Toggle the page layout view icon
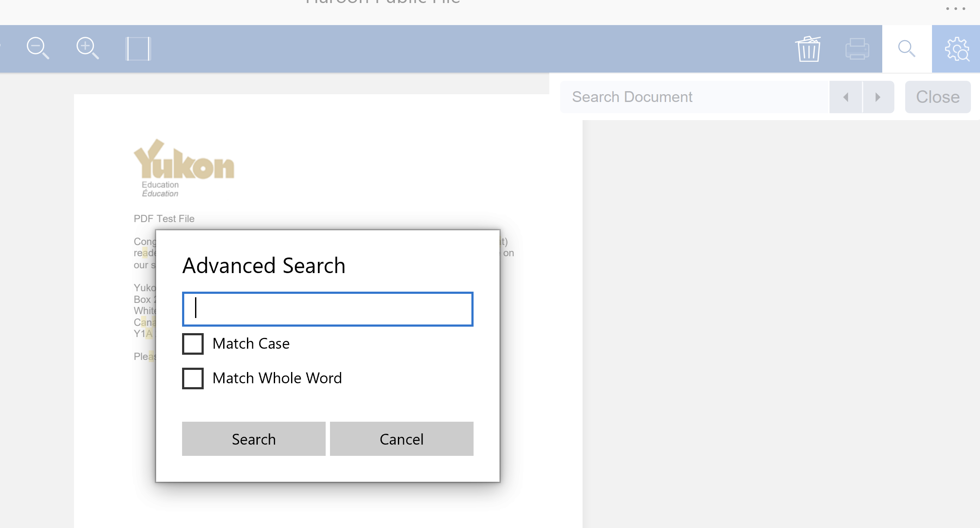This screenshot has width=980, height=528. [x=138, y=48]
